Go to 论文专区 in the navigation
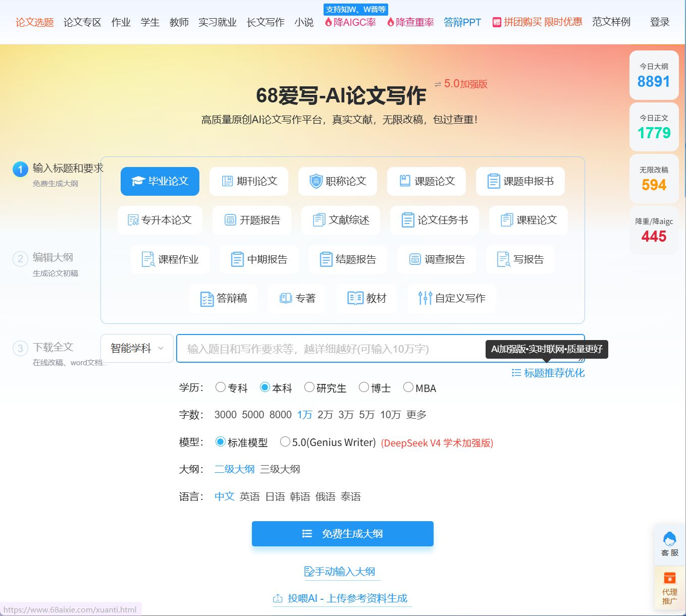 (82, 22)
